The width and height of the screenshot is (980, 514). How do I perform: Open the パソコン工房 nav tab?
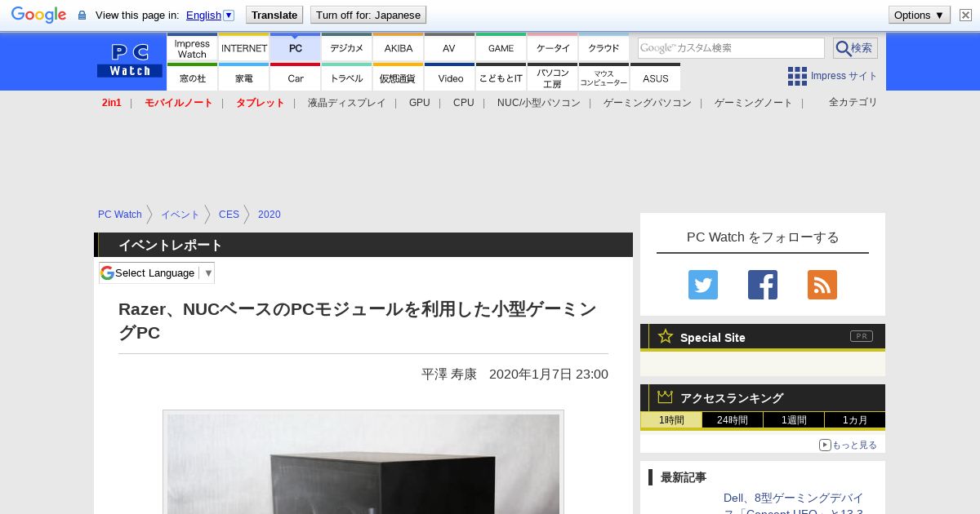tap(553, 78)
